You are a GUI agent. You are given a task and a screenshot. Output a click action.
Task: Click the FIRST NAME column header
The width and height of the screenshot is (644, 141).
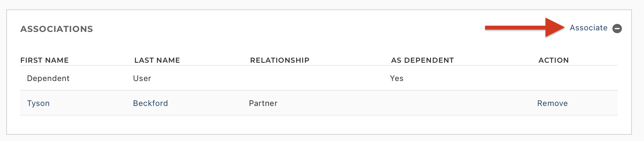tap(44, 60)
